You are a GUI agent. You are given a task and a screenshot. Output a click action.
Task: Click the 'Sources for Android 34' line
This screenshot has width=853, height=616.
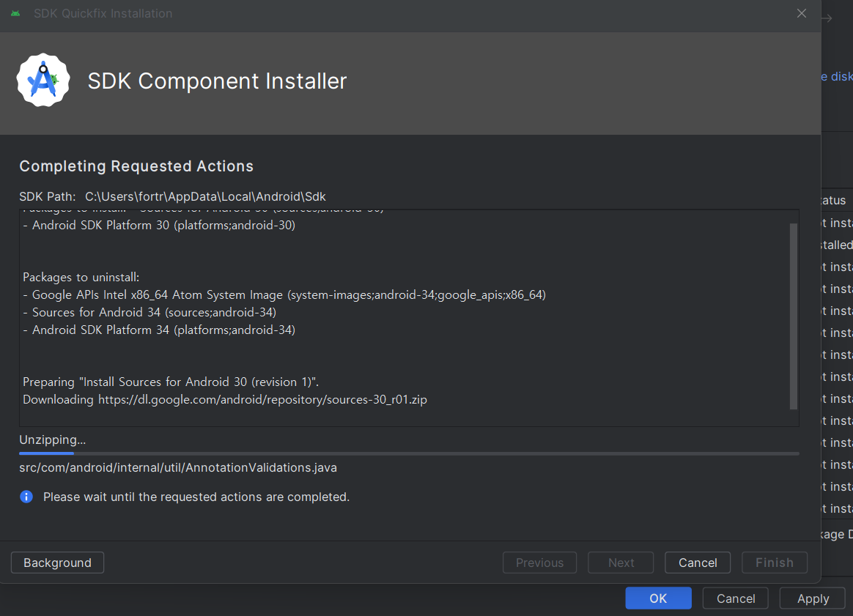coord(149,312)
